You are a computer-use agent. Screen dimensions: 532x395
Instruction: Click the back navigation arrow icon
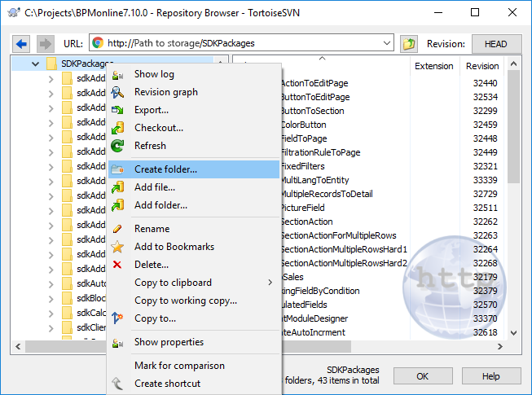22,44
